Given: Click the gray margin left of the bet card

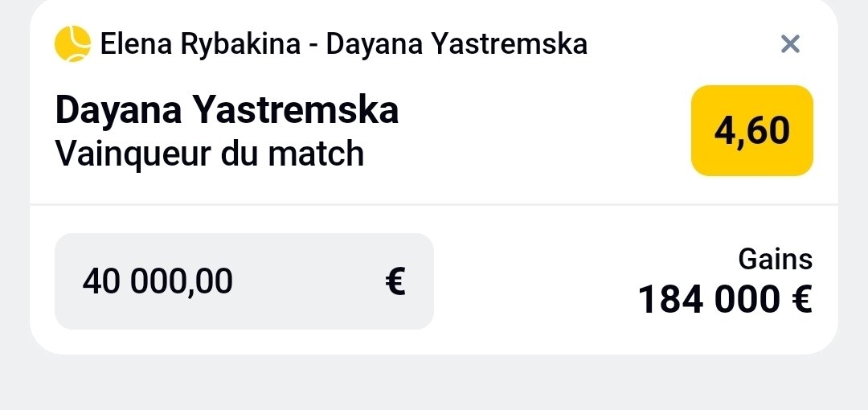Looking at the screenshot, I should click(x=14, y=178).
